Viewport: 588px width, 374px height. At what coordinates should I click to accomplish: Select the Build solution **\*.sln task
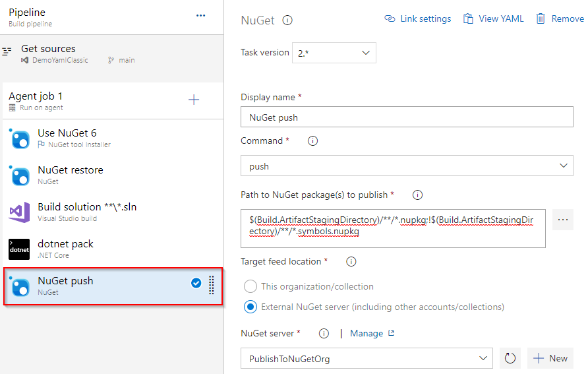(x=113, y=212)
